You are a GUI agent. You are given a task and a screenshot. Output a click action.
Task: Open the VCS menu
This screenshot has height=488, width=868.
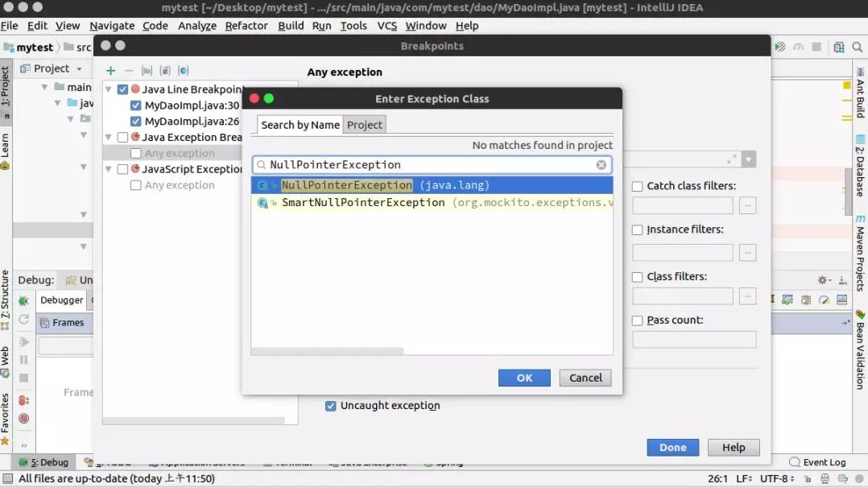coord(387,26)
